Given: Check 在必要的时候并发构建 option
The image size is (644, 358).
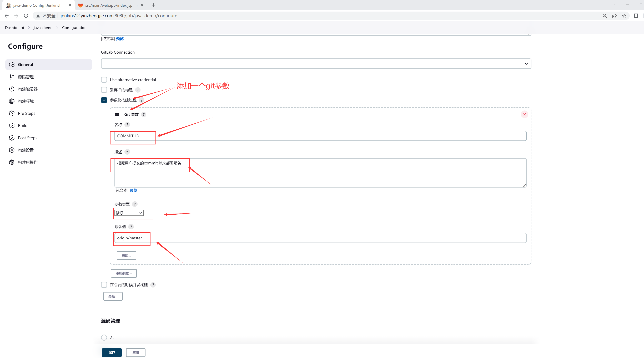Looking at the screenshot, I should click(x=104, y=285).
